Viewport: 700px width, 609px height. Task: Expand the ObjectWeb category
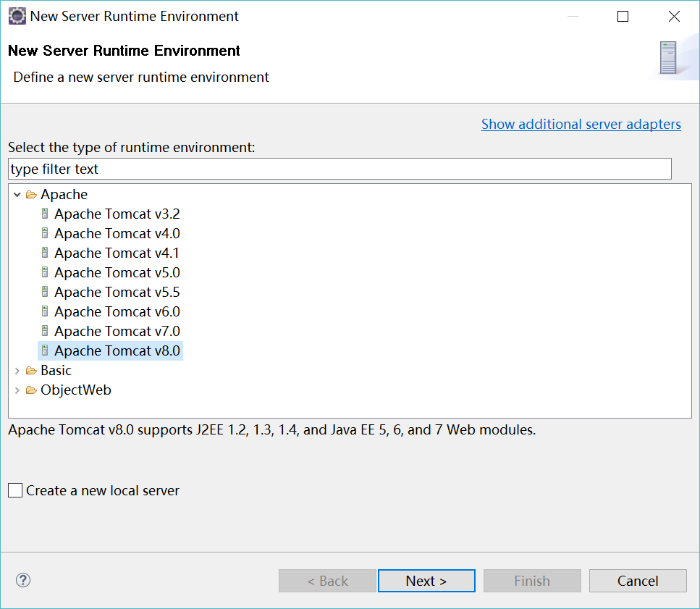[x=17, y=390]
